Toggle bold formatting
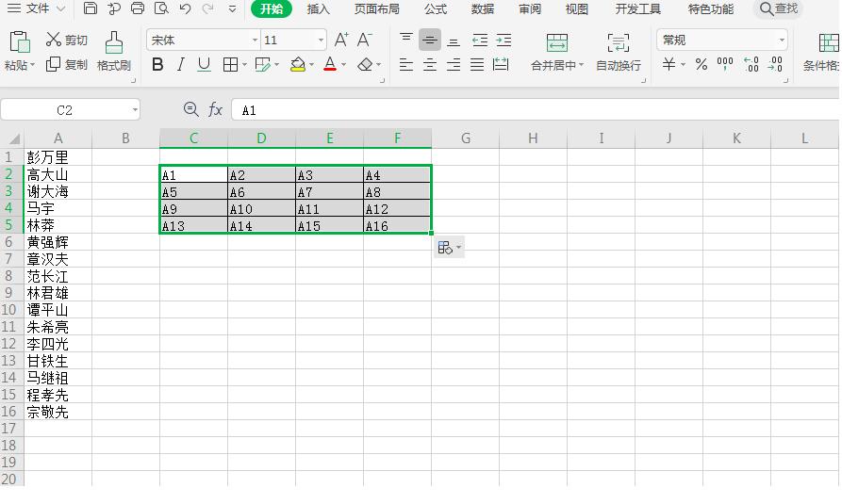The height and width of the screenshot is (504, 842). tap(157, 65)
